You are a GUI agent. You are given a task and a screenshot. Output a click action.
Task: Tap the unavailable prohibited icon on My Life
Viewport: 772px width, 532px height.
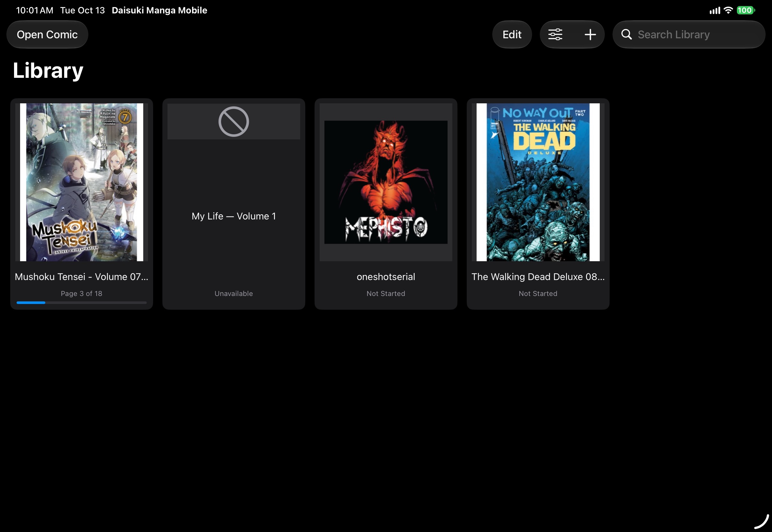[x=234, y=122]
